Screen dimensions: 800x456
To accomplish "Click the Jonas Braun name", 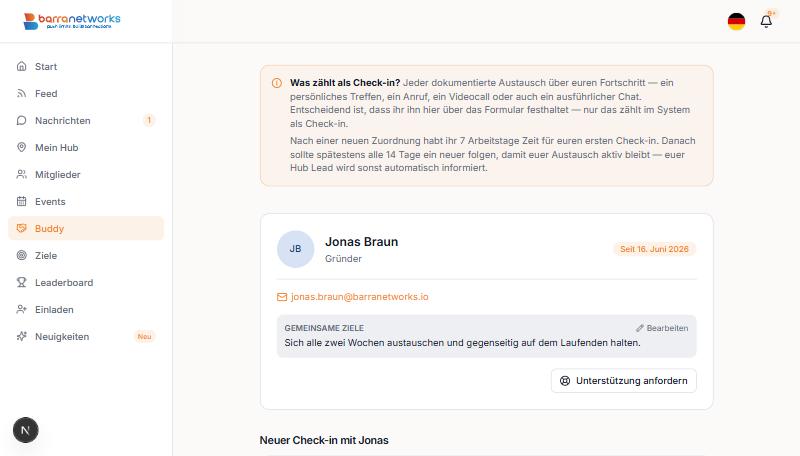I will (x=362, y=242).
